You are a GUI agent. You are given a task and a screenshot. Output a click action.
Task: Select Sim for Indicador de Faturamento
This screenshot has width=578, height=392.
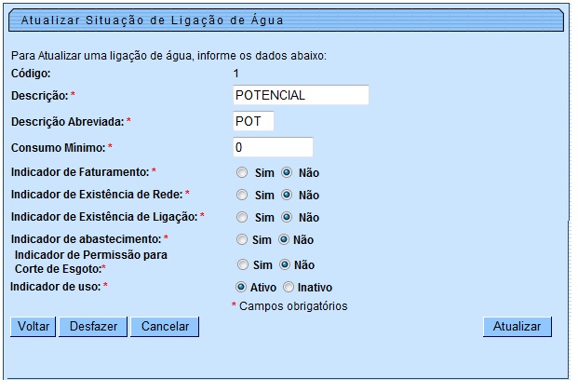point(242,172)
